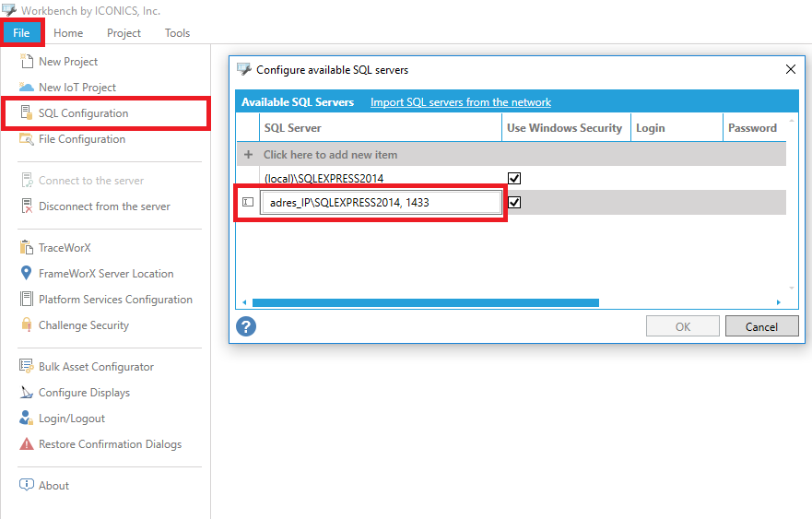This screenshot has height=519, width=812.
Task: Click the horizontal scrollbar thumb in grid
Action: click(426, 302)
